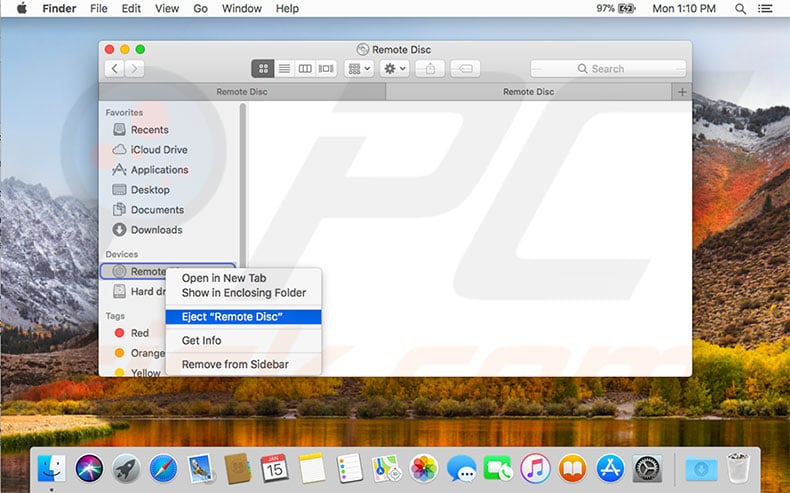
Task: Choose Eject "Remote Disc" from context menu
Action: [243, 317]
